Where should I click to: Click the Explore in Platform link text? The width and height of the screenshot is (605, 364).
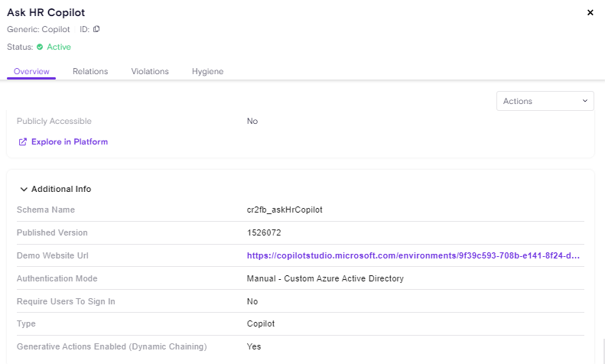coord(70,141)
